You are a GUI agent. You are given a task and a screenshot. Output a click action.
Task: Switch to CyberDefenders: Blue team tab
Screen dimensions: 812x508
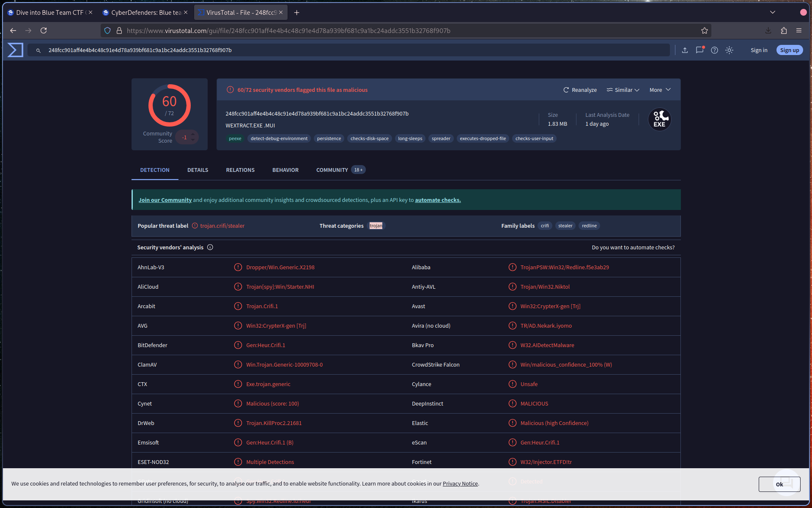tap(145, 13)
